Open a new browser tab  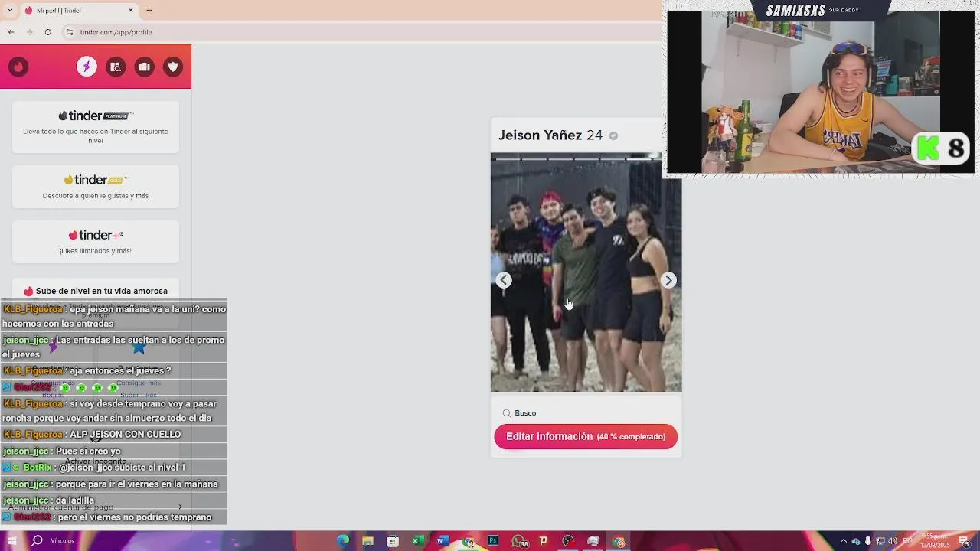(x=149, y=11)
